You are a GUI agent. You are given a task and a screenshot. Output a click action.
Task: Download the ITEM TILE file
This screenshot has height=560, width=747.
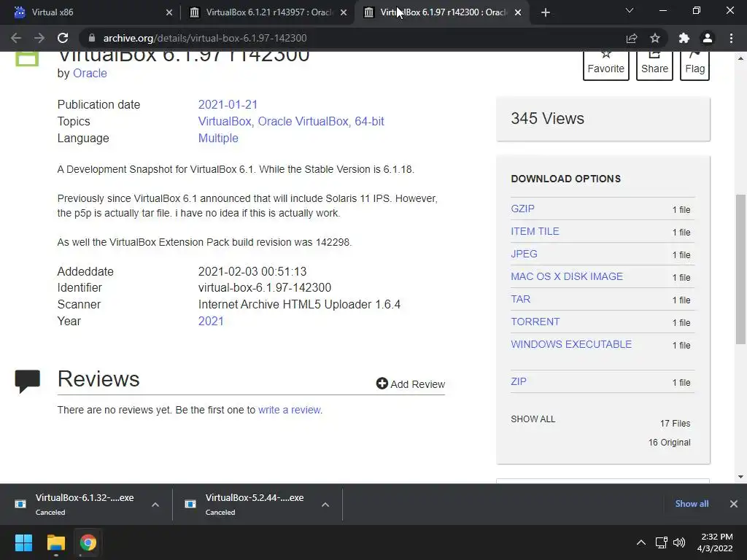(535, 231)
